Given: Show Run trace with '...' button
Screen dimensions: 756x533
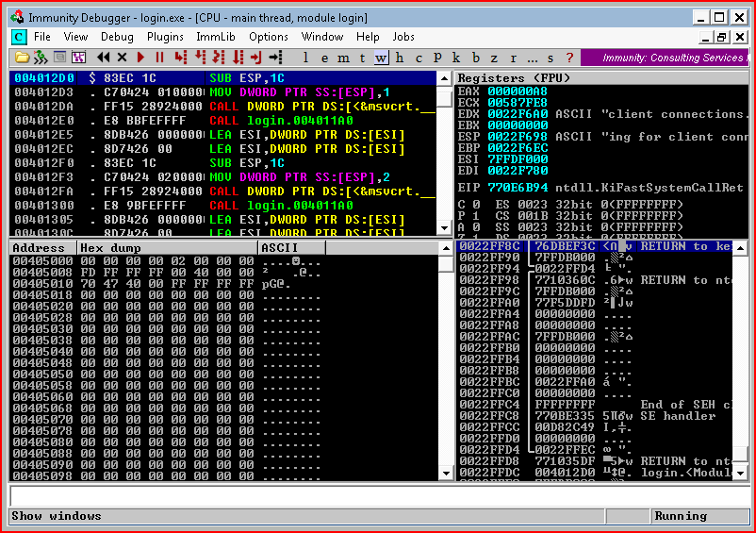Looking at the screenshot, I should (x=533, y=58).
